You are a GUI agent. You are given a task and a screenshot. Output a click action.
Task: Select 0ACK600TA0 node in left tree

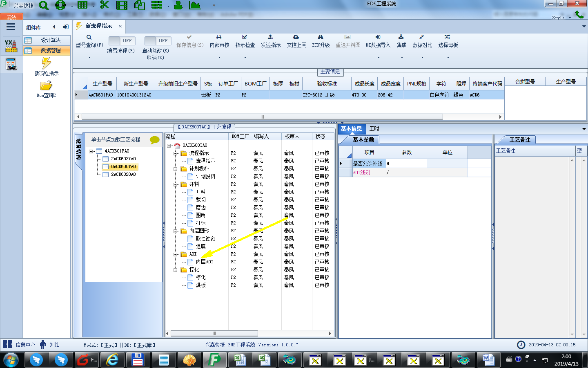[123, 166]
